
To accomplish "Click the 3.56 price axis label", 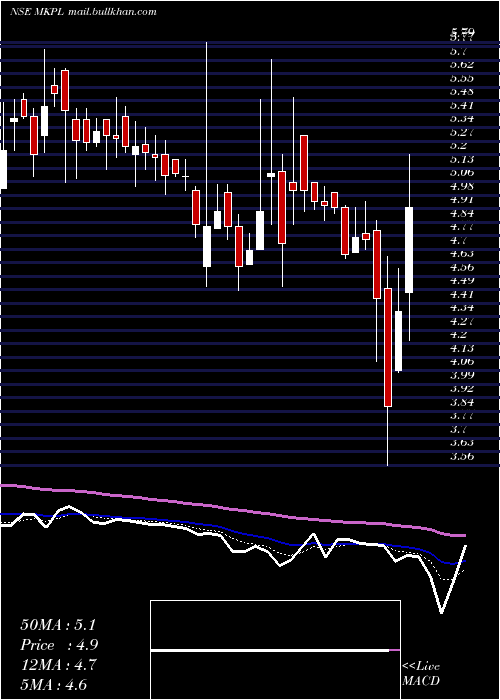I will point(462,456).
